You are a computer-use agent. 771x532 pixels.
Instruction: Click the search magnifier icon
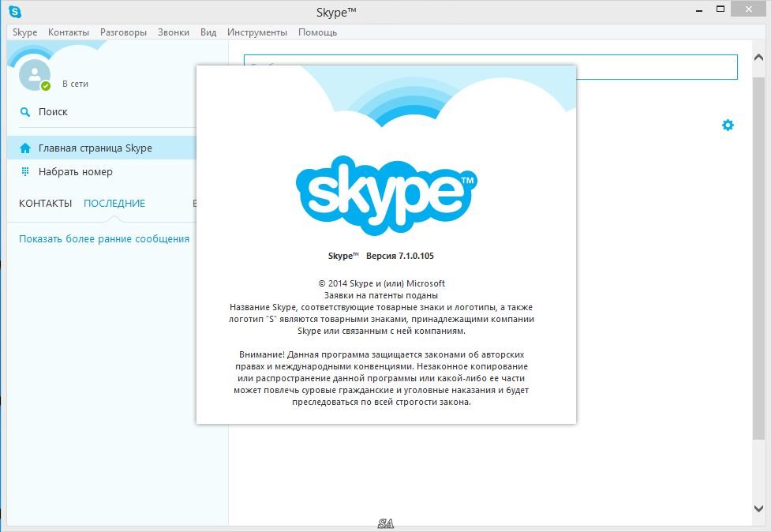click(24, 112)
